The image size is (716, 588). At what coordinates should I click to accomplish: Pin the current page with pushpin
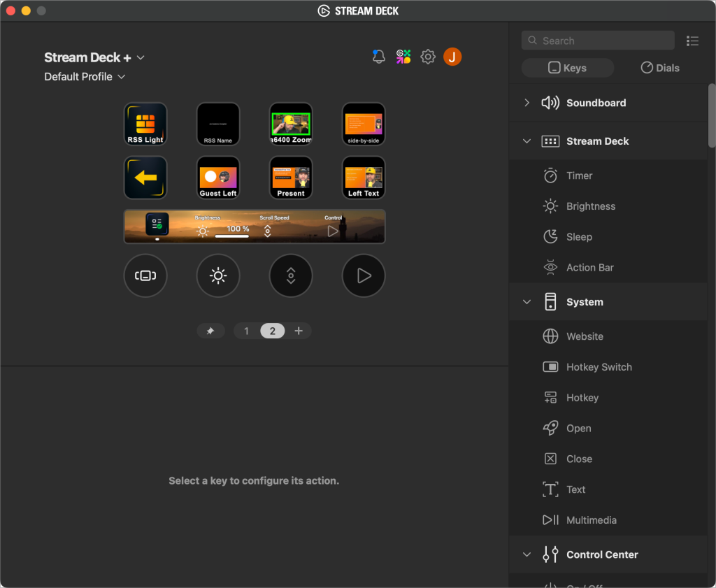pos(210,331)
